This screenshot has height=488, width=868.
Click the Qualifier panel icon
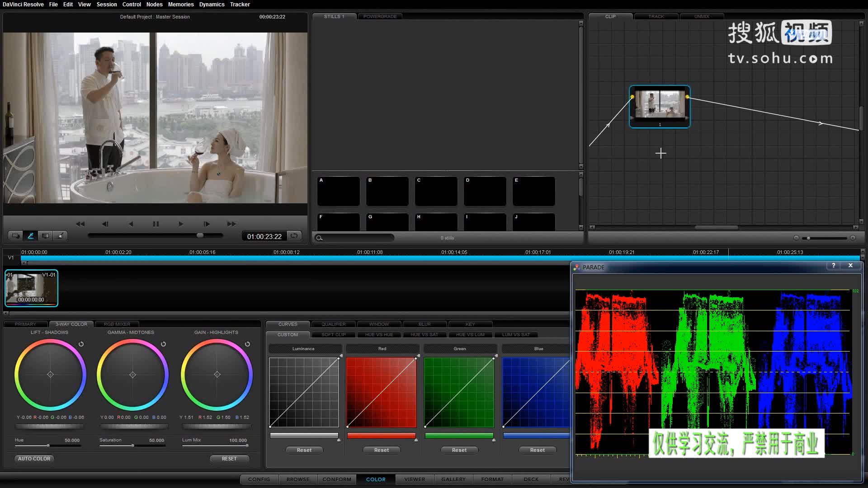click(x=333, y=324)
